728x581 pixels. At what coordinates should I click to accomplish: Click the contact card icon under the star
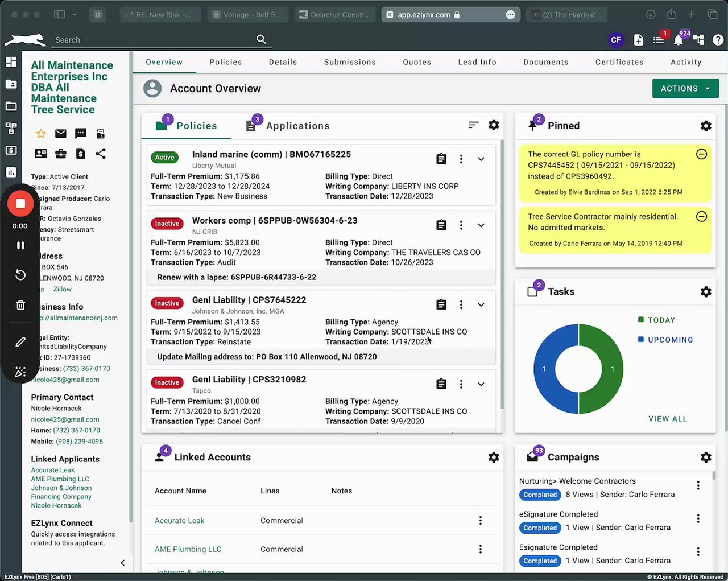point(41,154)
